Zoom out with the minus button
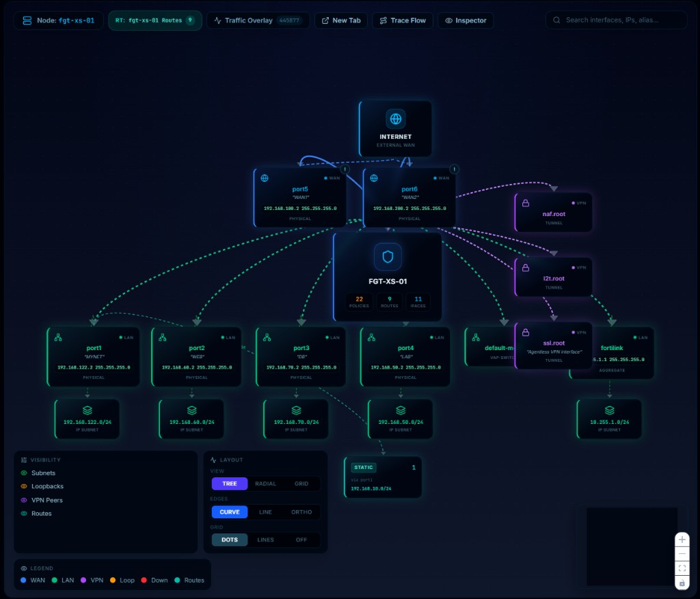Viewport: 700px width, 599px height. pyautogui.click(x=682, y=554)
